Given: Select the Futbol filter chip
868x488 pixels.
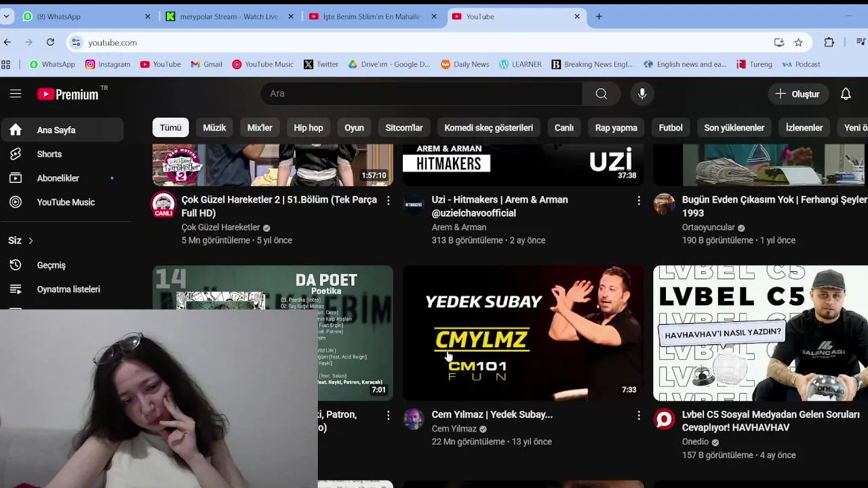Looking at the screenshot, I should coord(671,127).
